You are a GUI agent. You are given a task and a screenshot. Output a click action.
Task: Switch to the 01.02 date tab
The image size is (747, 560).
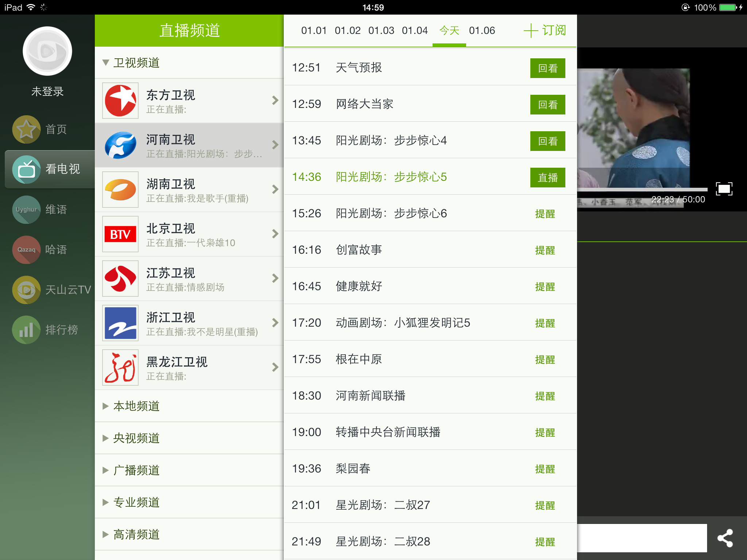point(348,31)
